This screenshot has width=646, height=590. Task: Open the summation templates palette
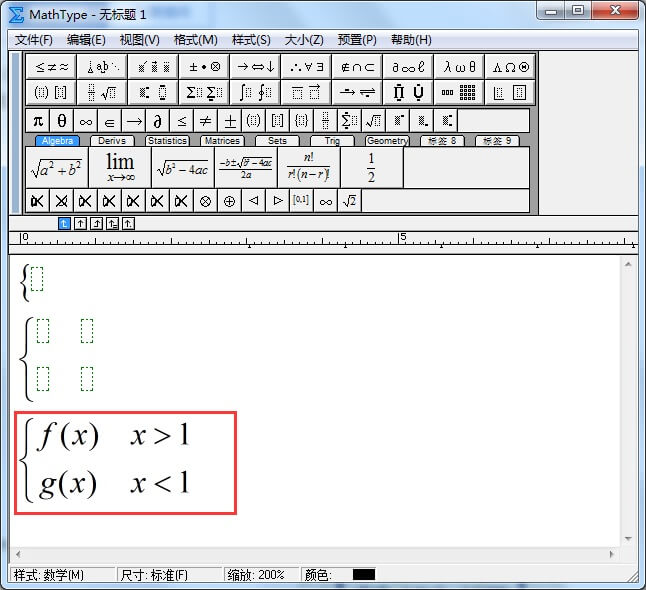[x=205, y=93]
